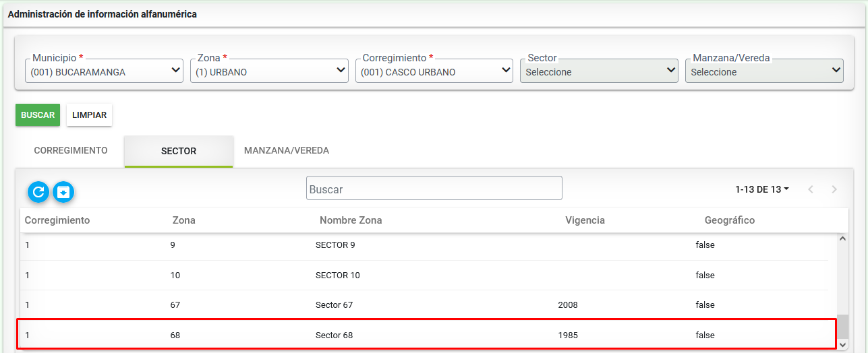Click the LIMPIAR button
This screenshot has height=353, width=868.
click(x=90, y=115)
